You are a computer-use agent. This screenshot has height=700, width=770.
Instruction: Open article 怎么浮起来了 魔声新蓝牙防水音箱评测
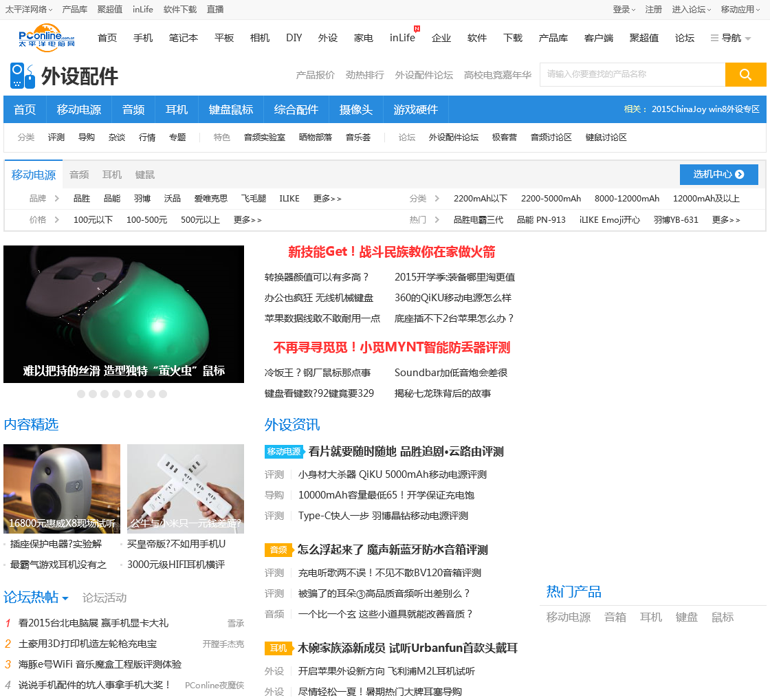point(393,549)
